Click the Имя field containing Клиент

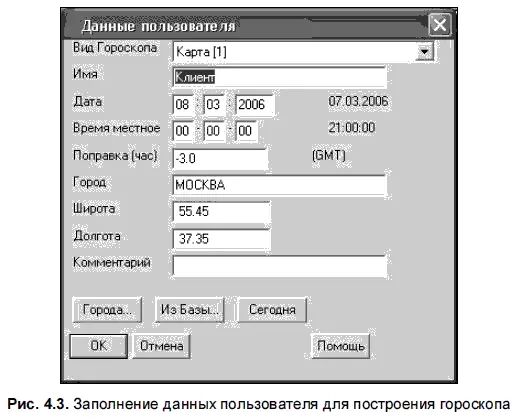[x=280, y=77]
